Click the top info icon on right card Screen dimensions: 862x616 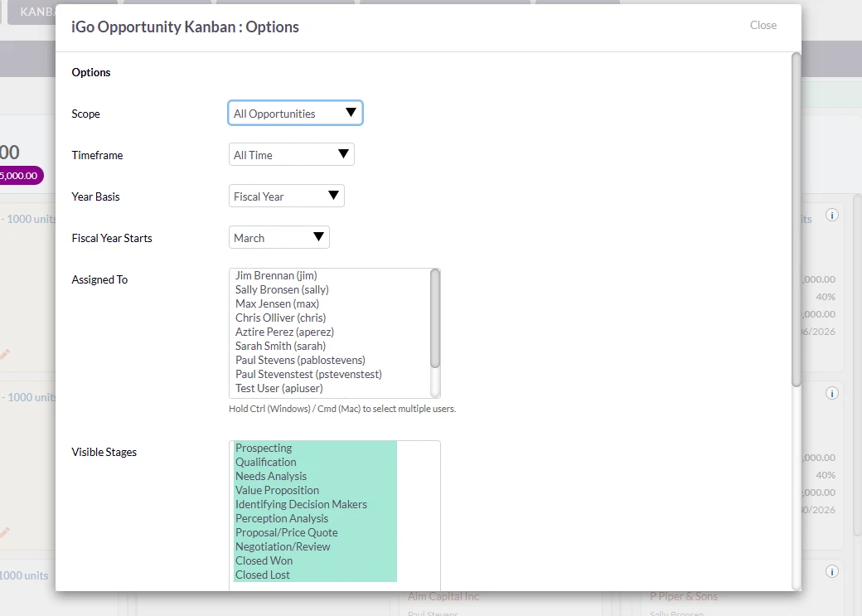[x=832, y=215]
